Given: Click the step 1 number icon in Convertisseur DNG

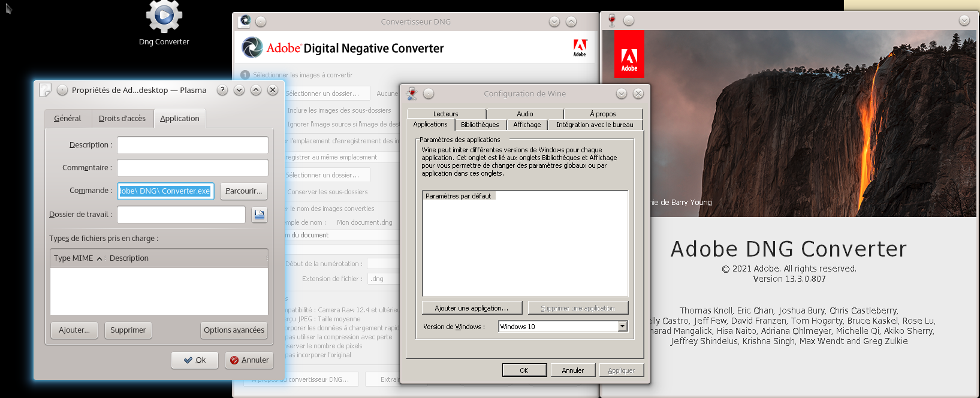Looking at the screenshot, I should (245, 75).
